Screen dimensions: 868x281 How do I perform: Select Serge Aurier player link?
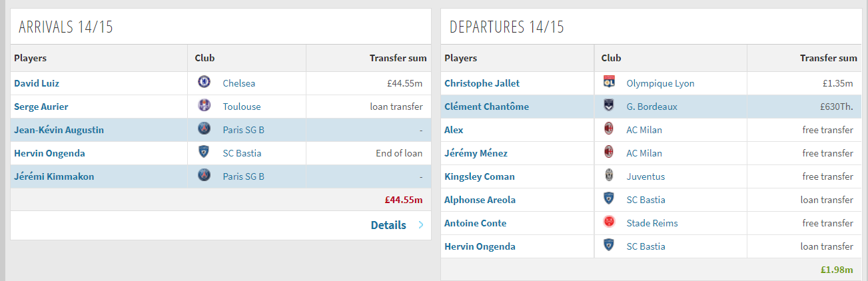(x=41, y=107)
